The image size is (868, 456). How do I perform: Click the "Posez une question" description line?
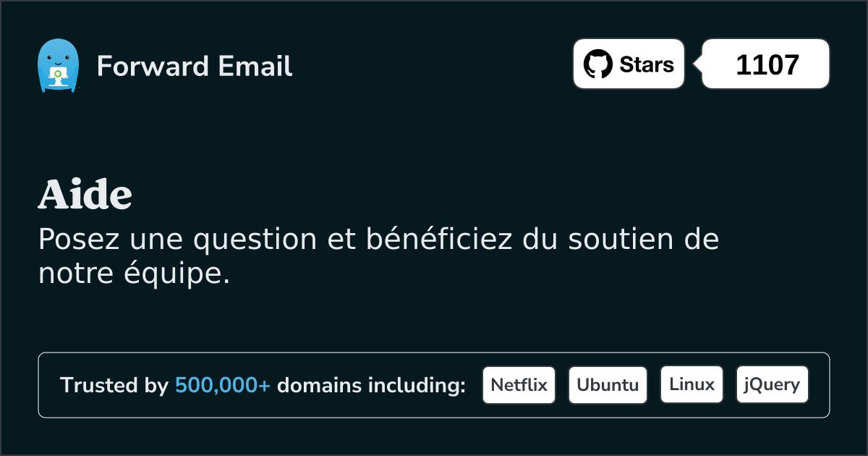378,240
